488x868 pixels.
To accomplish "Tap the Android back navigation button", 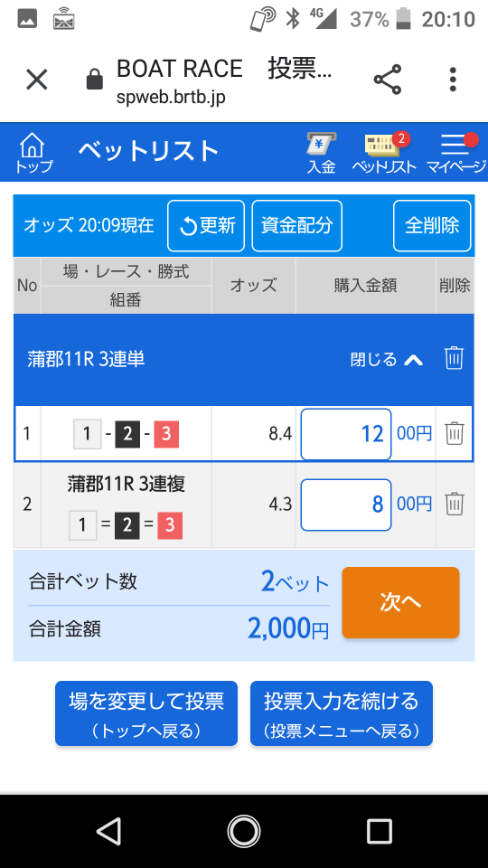I will pos(109,831).
